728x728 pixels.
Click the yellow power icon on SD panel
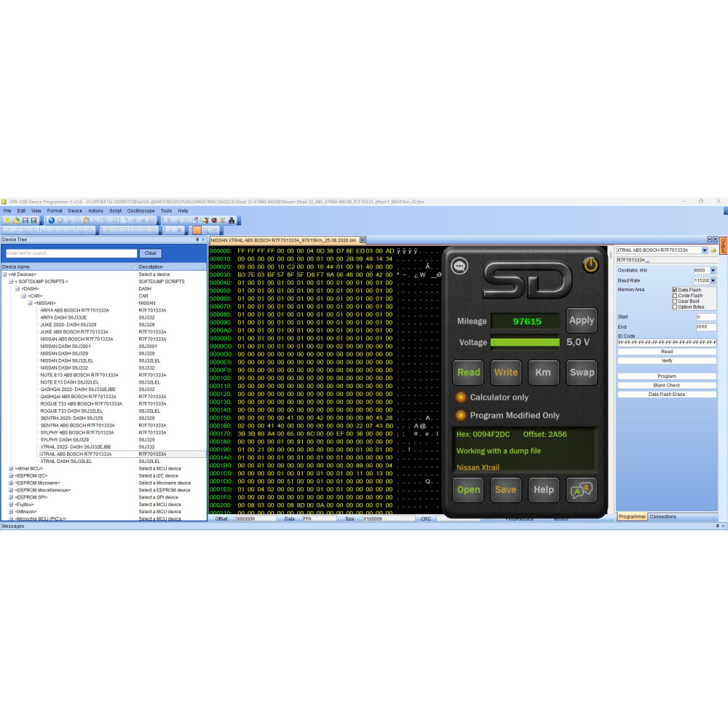590,265
